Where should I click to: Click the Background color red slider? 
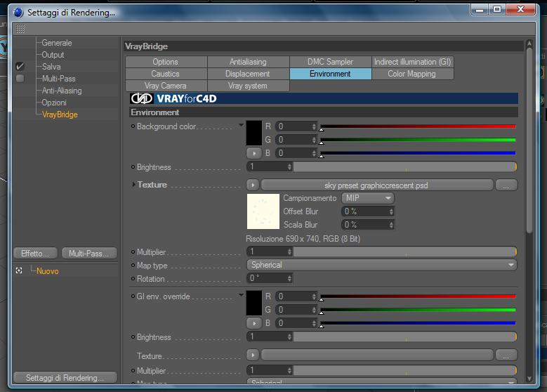(x=418, y=126)
